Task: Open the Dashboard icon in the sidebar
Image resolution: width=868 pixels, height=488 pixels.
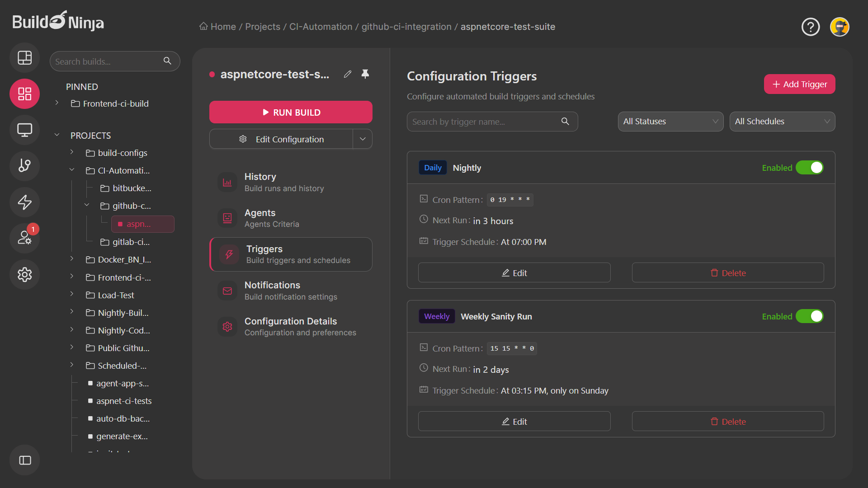Action: (x=24, y=57)
